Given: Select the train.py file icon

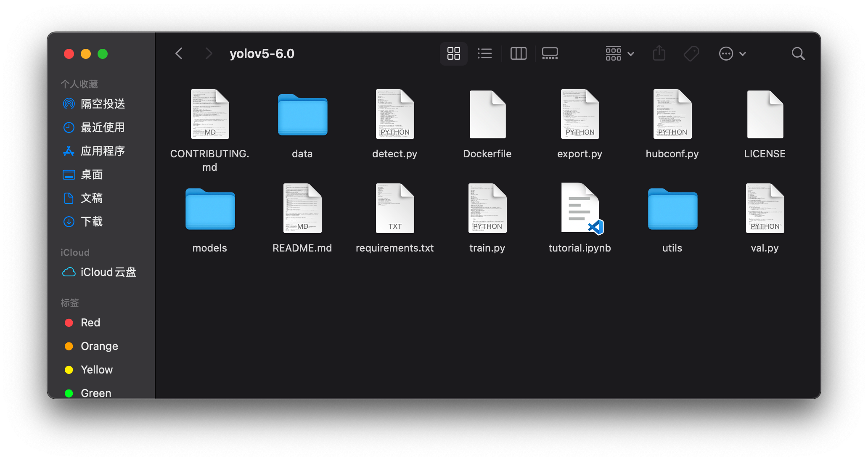Looking at the screenshot, I should point(487,208).
